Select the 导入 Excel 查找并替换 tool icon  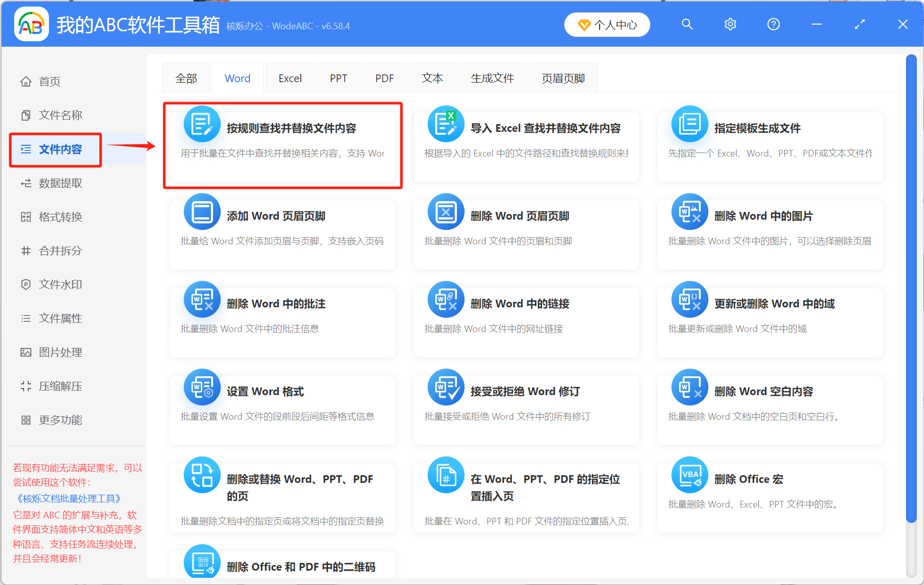tap(446, 124)
